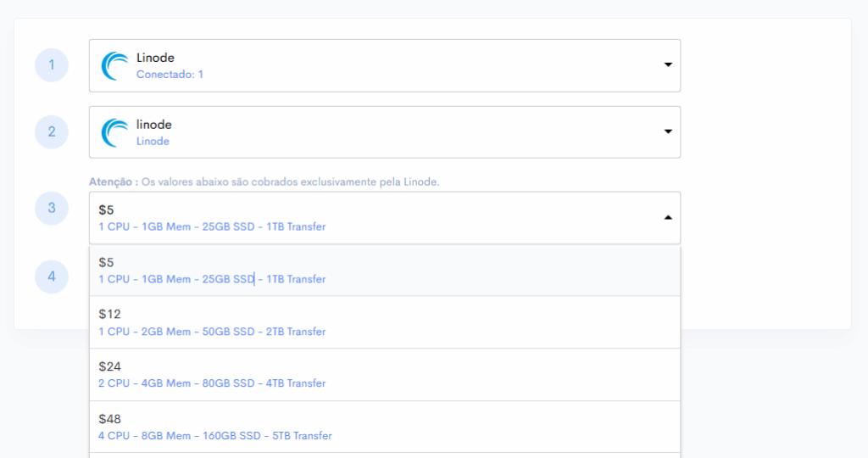Click the step 4 number circle
This screenshot has width=868, height=458.
[x=52, y=276]
